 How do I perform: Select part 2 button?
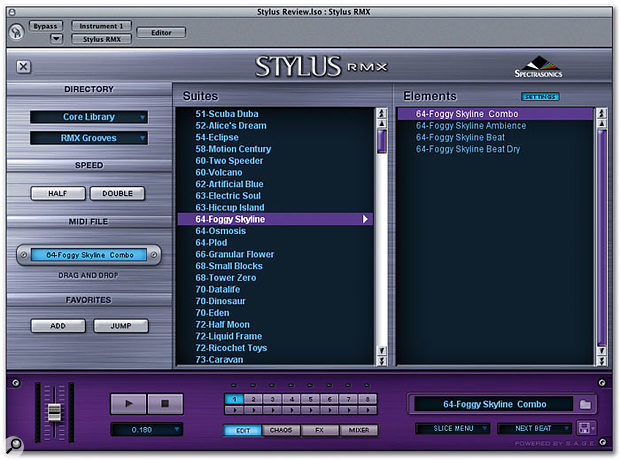(x=253, y=399)
